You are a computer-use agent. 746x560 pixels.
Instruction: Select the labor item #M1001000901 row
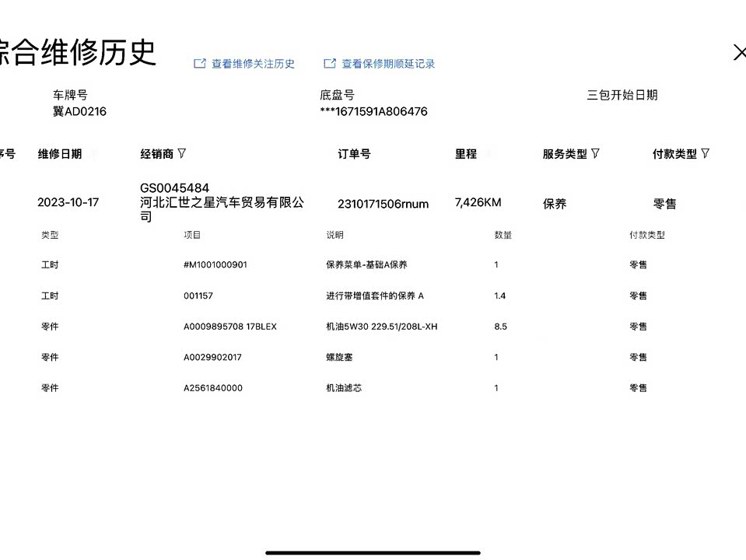click(215, 264)
